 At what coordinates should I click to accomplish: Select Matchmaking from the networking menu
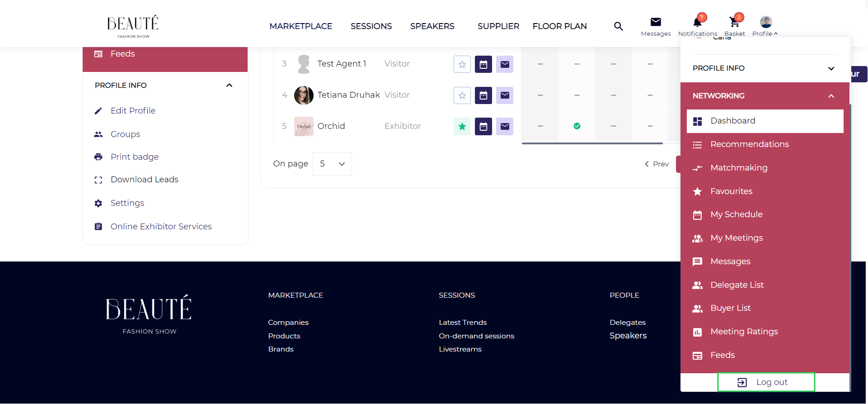point(738,168)
